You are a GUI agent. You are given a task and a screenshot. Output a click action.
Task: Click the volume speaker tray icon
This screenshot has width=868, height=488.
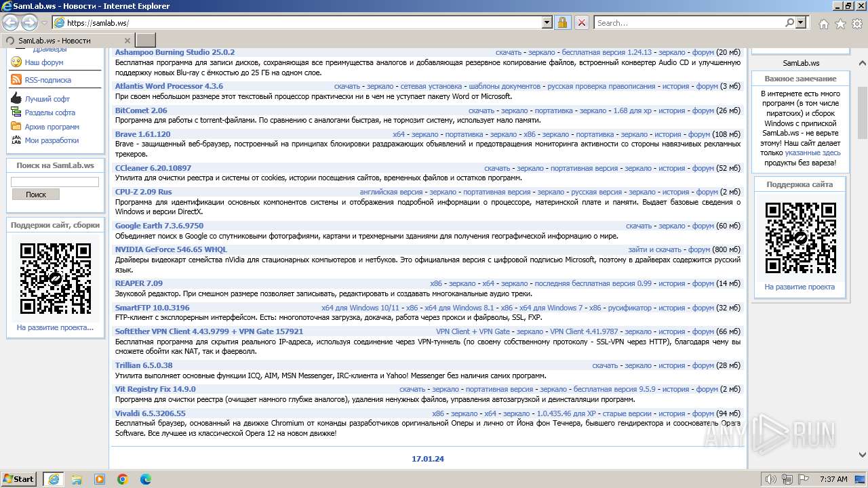point(770,479)
